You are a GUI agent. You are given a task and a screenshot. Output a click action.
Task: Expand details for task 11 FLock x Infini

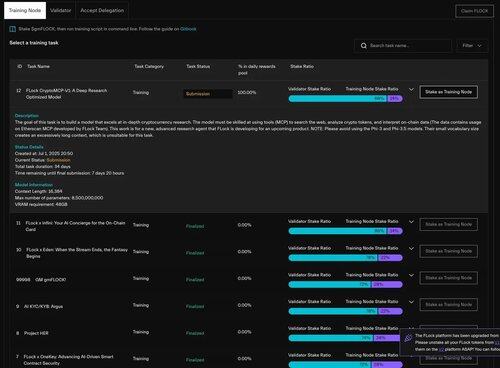pos(411,222)
